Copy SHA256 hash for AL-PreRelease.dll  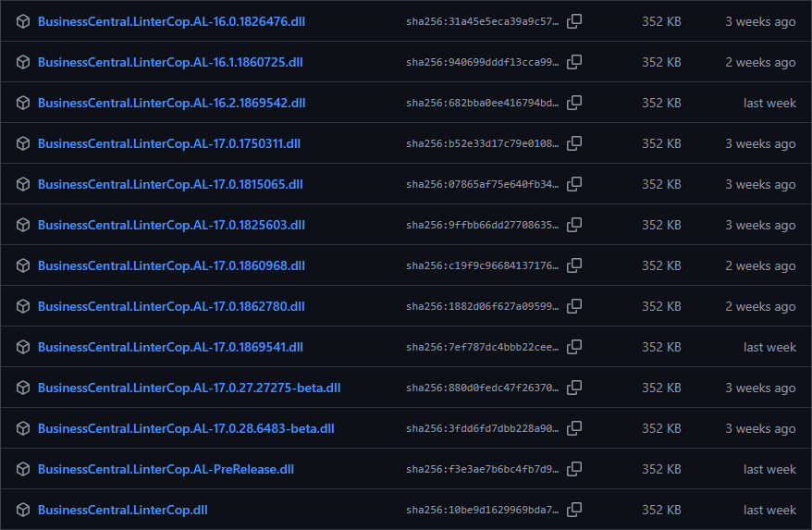(x=574, y=469)
